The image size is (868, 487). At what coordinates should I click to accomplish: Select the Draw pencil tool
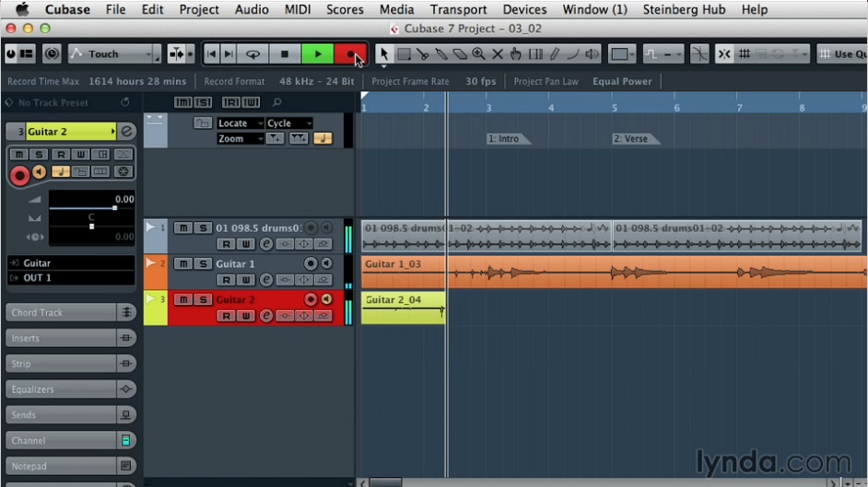[554, 54]
